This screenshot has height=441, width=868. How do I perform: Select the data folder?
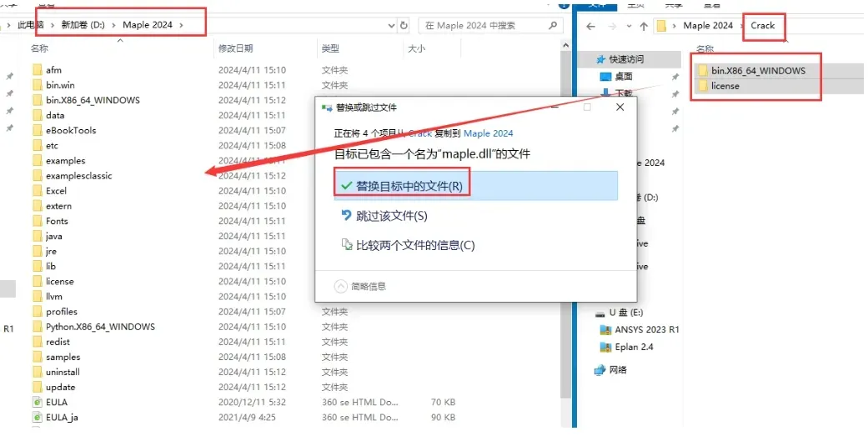(55, 115)
